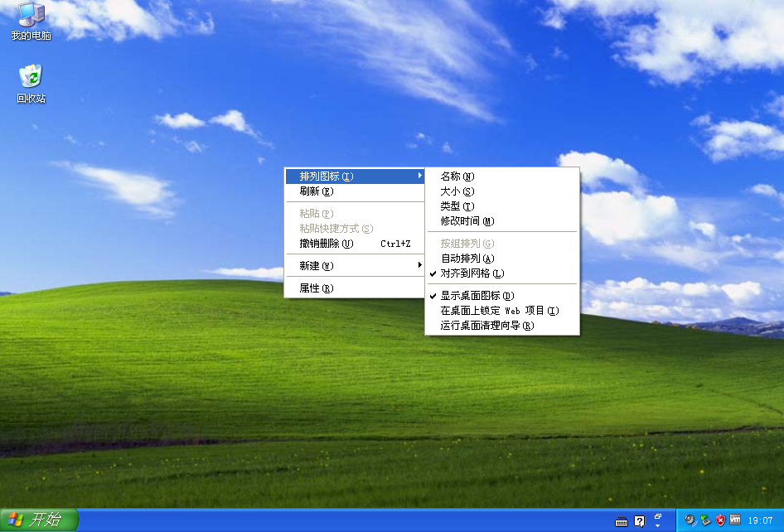Open the red security shield tray icon
This screenshot has width=784, height=532.
[720, 520]
